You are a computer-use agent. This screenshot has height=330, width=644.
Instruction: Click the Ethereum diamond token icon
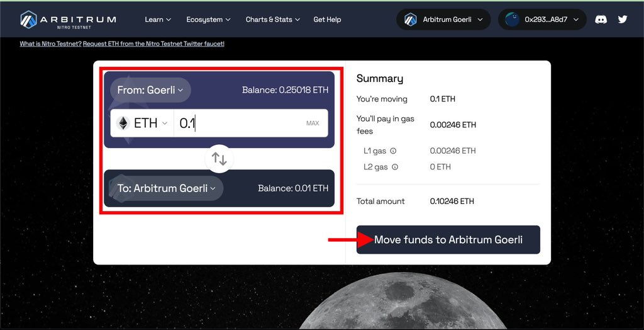123,123
